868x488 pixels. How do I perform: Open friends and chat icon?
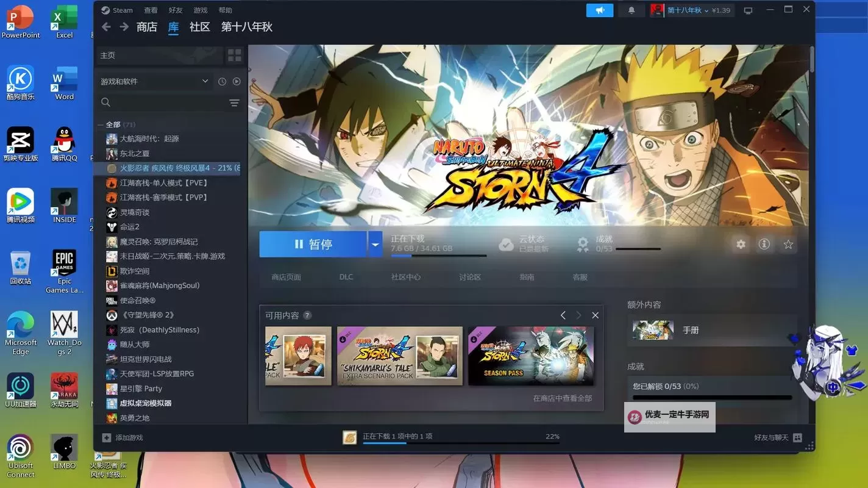coord(797,437)
